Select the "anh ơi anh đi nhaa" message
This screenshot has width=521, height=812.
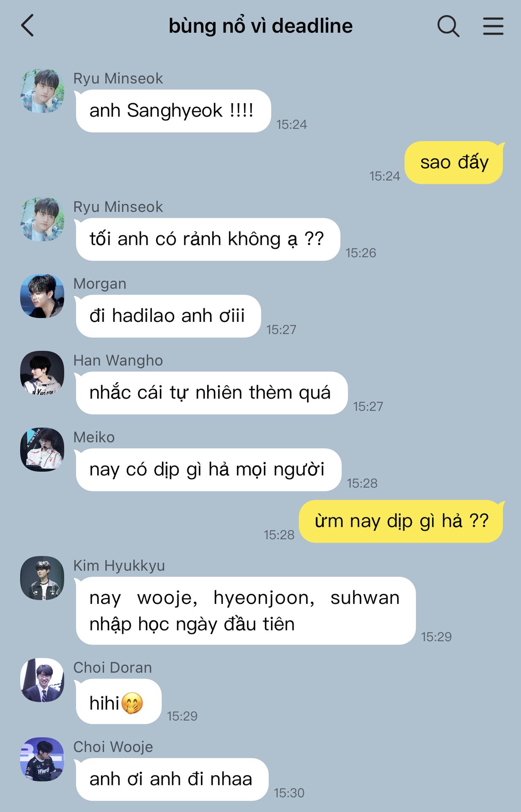(172, 779)
